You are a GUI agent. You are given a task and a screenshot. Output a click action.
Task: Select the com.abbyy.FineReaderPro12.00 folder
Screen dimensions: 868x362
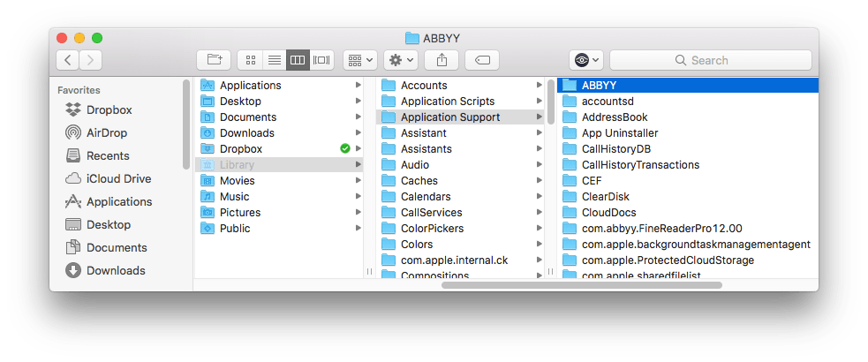(x=688, y=229)
